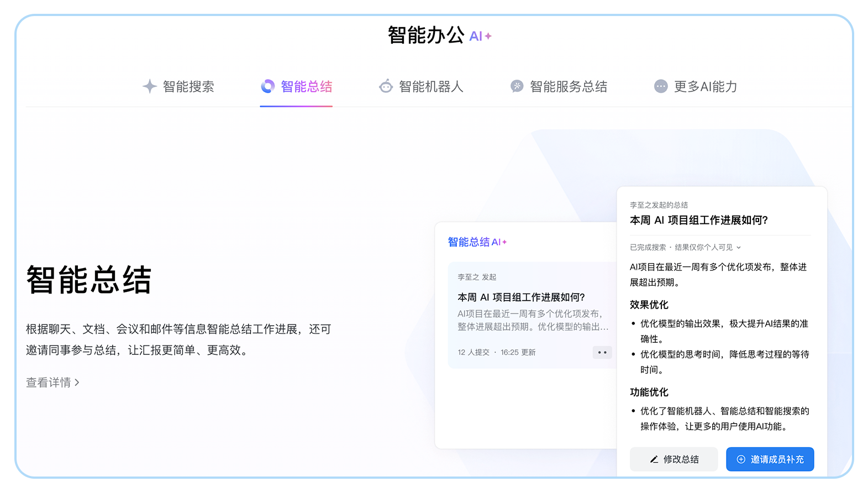This screenshot has width=868, height=492.
Task: Click the chat bubble icon beside 智能服务总结
Action: click(517, 86)
